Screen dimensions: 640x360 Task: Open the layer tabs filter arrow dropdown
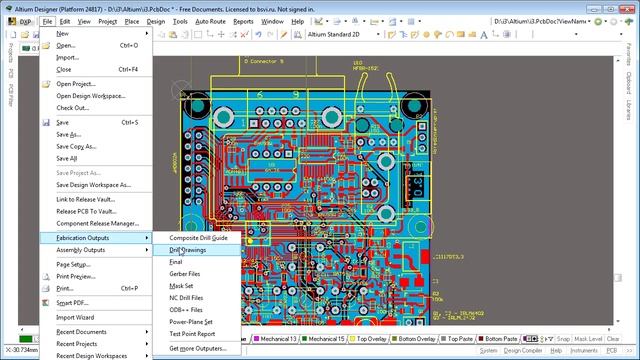coord(550,339)
